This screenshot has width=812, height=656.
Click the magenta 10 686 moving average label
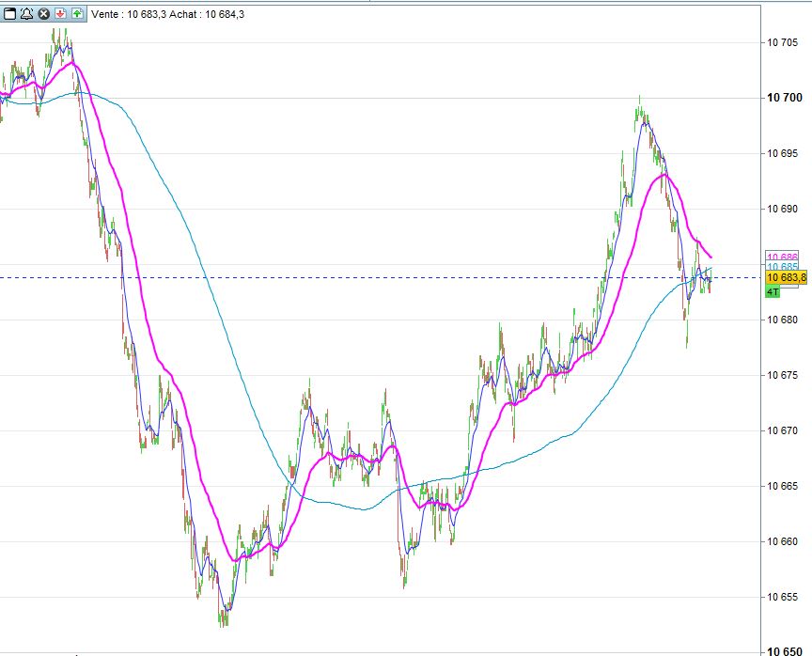782,257
